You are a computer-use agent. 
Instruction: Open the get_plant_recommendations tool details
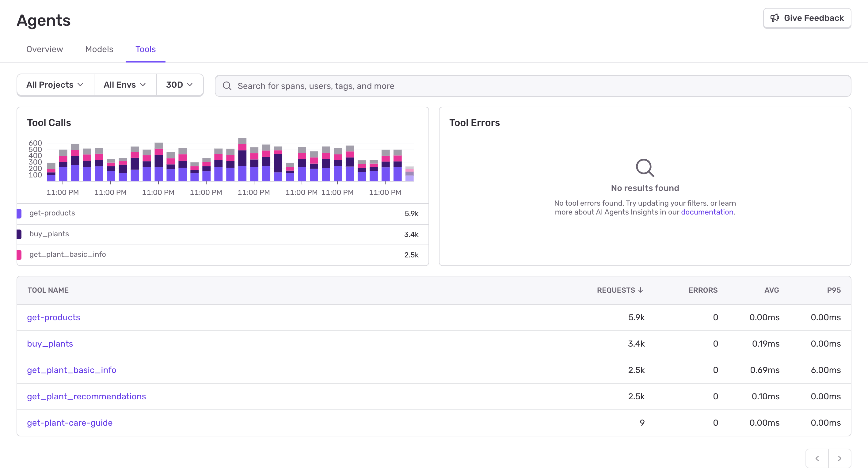tap(87, 396)
